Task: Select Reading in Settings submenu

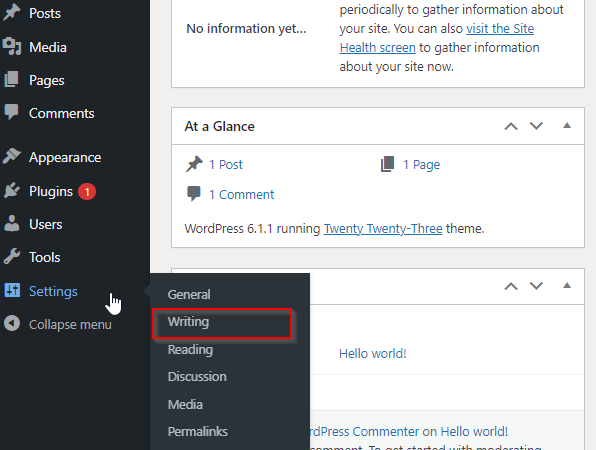Action: 190,350
